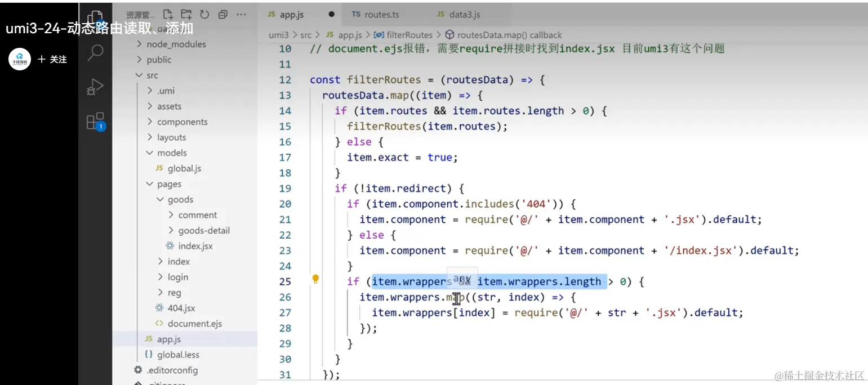Click umi3 in the breadcrumb
The width and height of the screenshot is (868, 385).
coord(278,35)
